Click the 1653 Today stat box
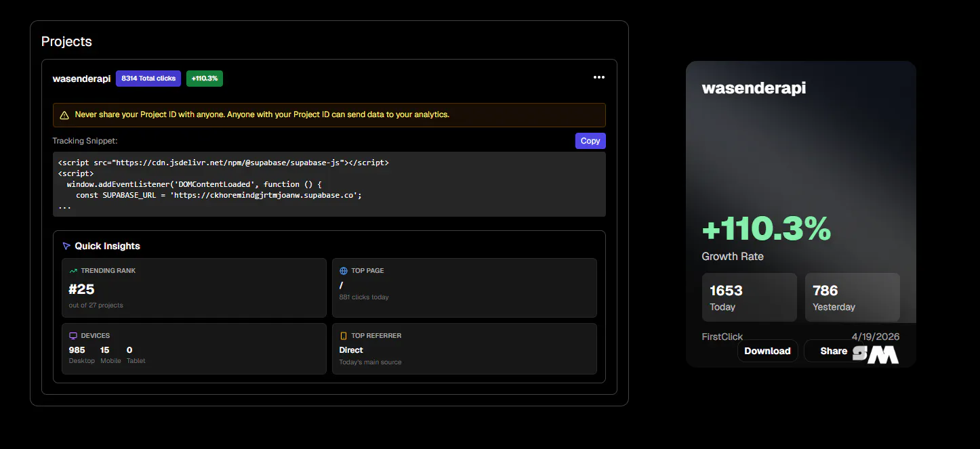 pyautogui.click(x=750, y=297)
